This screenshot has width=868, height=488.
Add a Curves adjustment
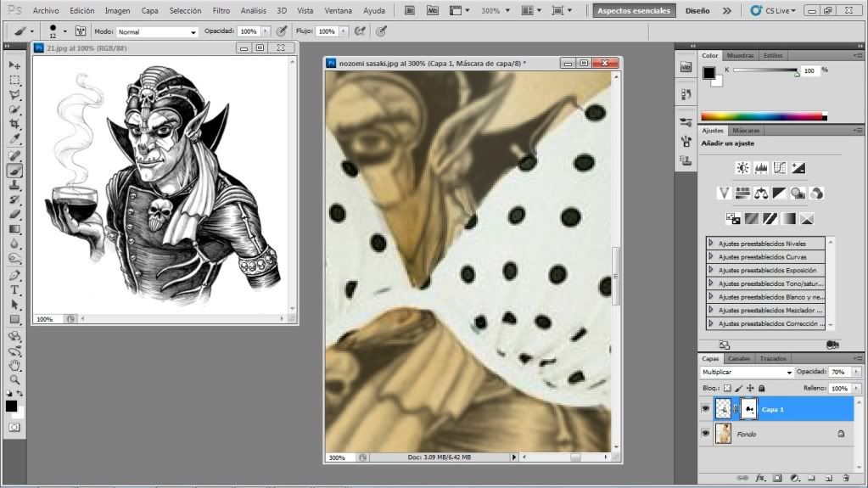pos(780,168)
